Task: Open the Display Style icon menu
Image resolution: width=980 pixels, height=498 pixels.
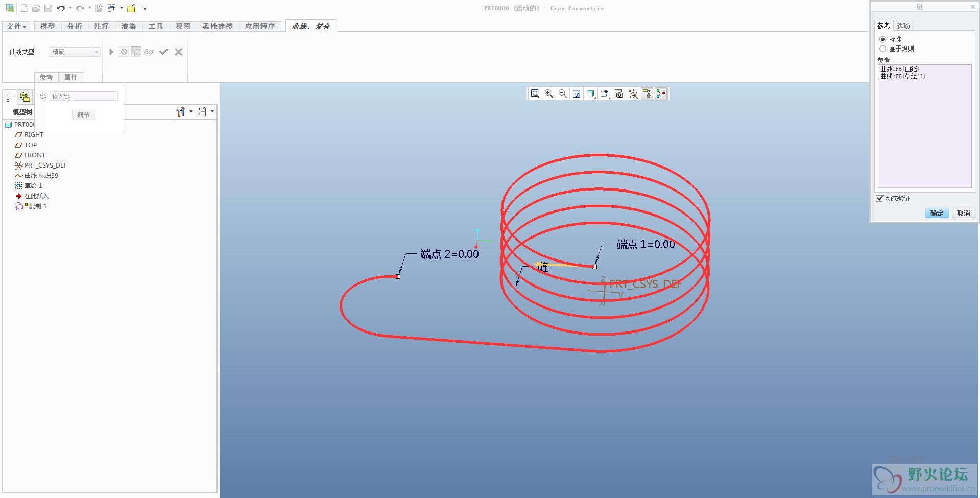Action: click(x=591, y=93)
